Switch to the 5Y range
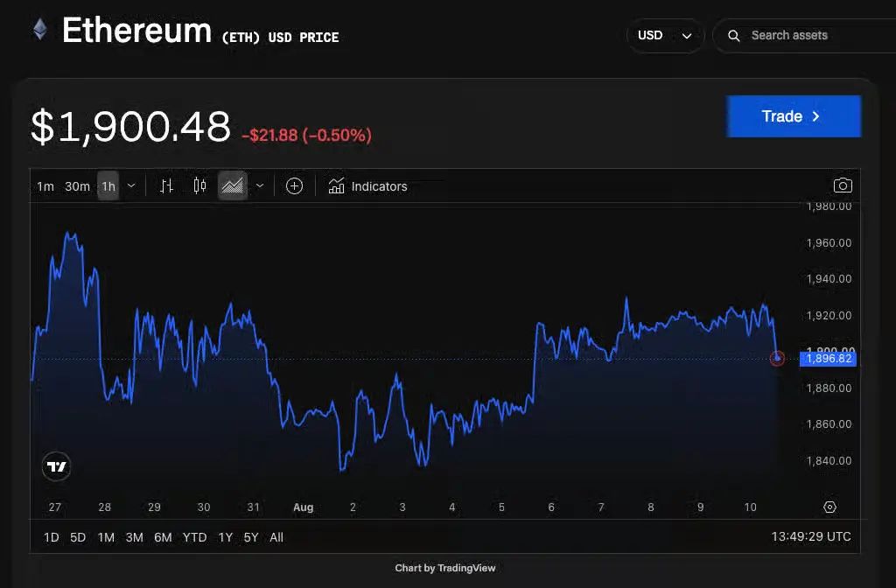The image size is (896, 588). [251, 537]
